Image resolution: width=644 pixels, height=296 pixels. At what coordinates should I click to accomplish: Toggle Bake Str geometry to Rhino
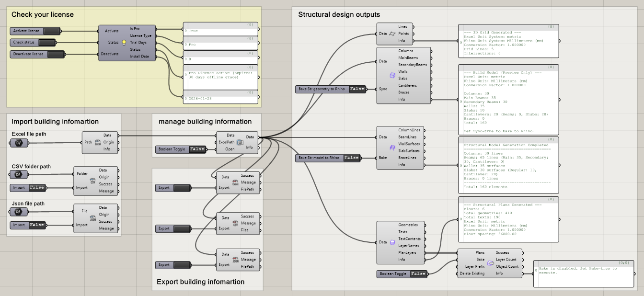click(355, 89)
